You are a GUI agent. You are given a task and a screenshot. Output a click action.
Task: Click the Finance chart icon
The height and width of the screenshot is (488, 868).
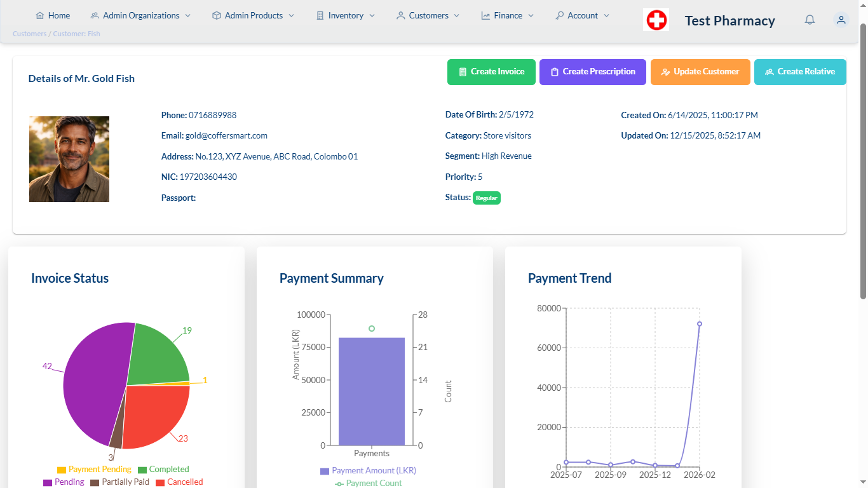tap(486, 15)
